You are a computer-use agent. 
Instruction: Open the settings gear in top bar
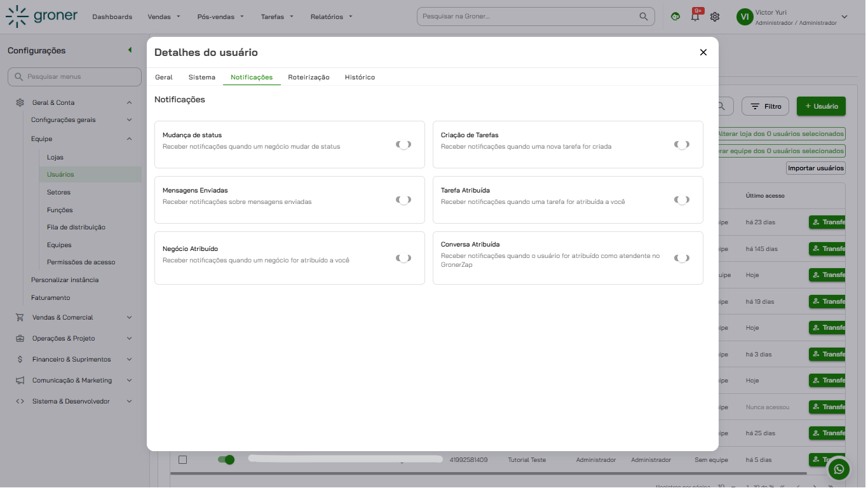(x=715, y=17)
